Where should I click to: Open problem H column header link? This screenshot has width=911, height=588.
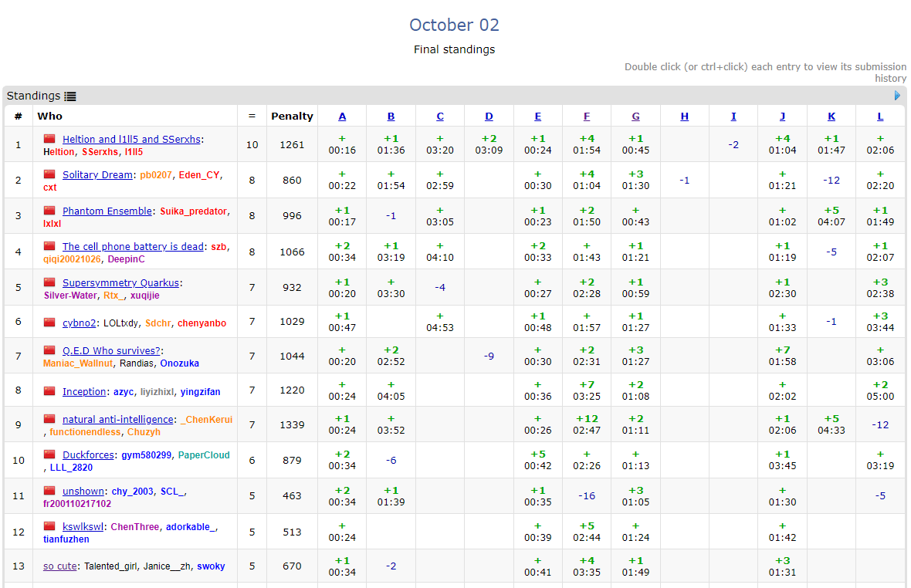pyautogui.click(x=684, y=117)
